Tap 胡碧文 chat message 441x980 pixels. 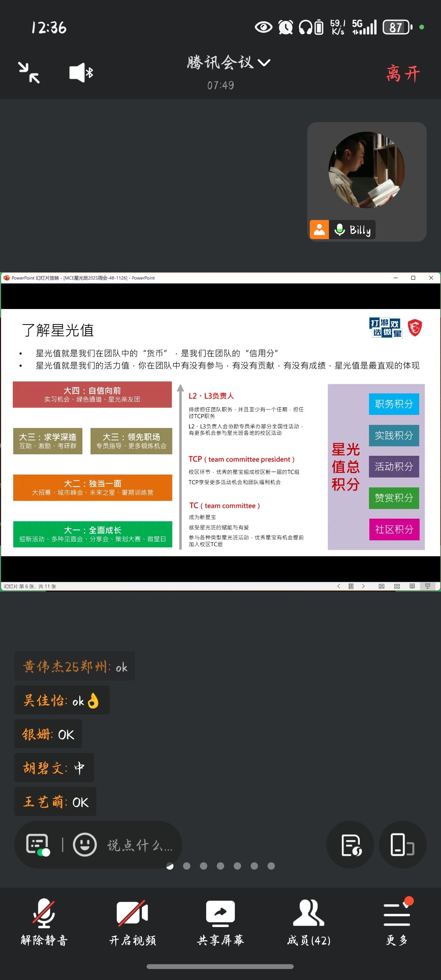pyautogui.click(x=54, y=768)
